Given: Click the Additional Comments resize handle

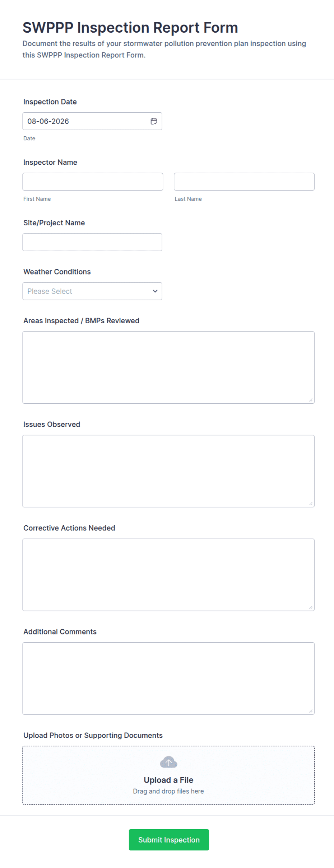Looking at the screenshot, I should point(311,711).
